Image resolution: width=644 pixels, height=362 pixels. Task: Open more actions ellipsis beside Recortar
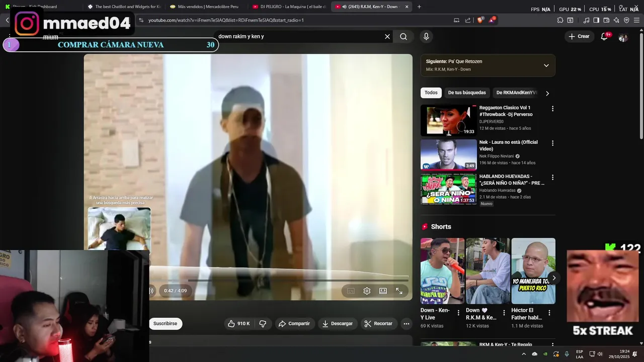pyautogui.click(x=406, y=324)
